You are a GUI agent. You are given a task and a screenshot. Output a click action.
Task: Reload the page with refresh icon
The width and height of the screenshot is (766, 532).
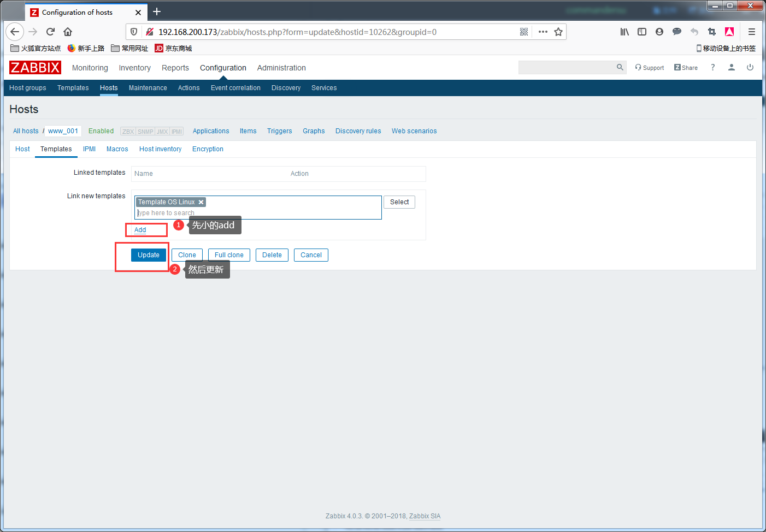pos(50,32)
